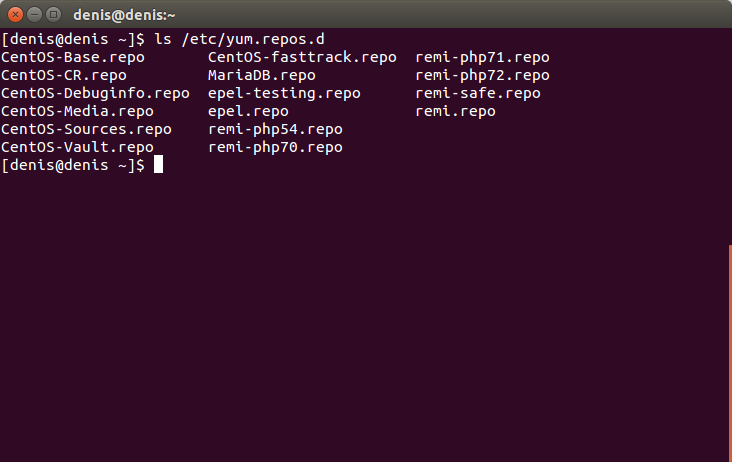Screen dimensions: 732x462
Task: Select the CentOS-Debuginfo.repo entry
Action: point(95,93)
